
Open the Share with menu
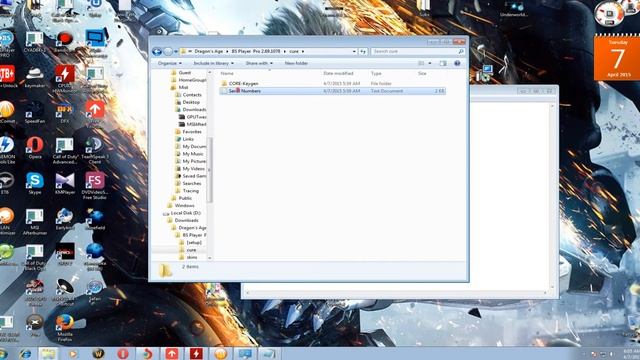click(259, 63)
